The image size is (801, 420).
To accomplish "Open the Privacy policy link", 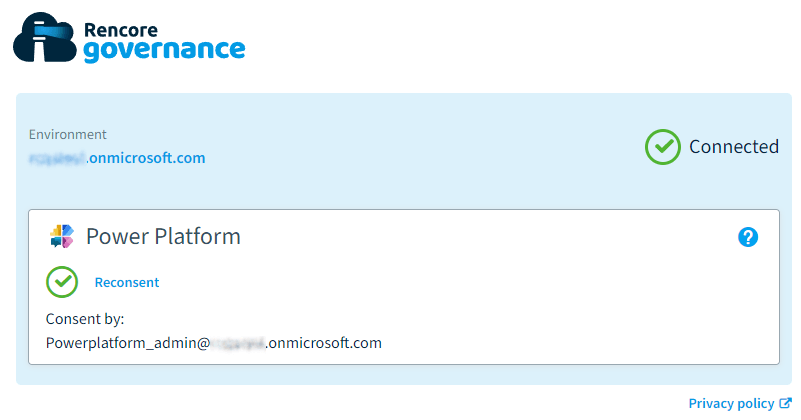I will coord(731,404).
